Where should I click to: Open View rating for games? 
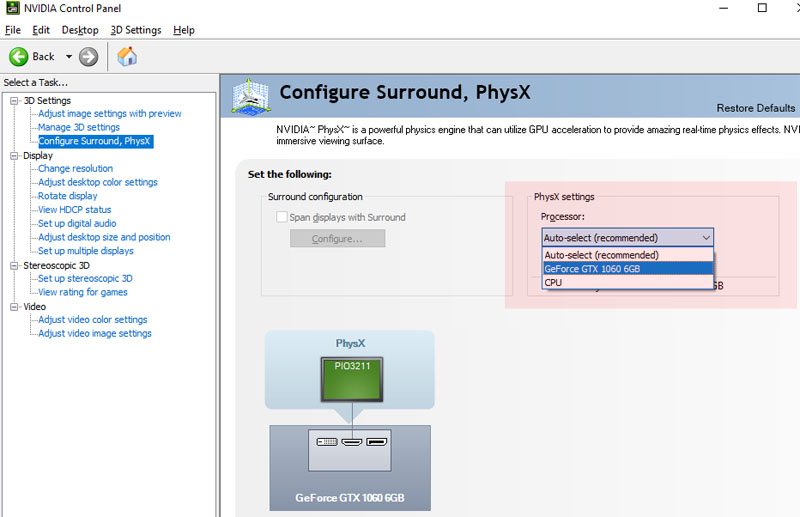(x=83, y=292)
